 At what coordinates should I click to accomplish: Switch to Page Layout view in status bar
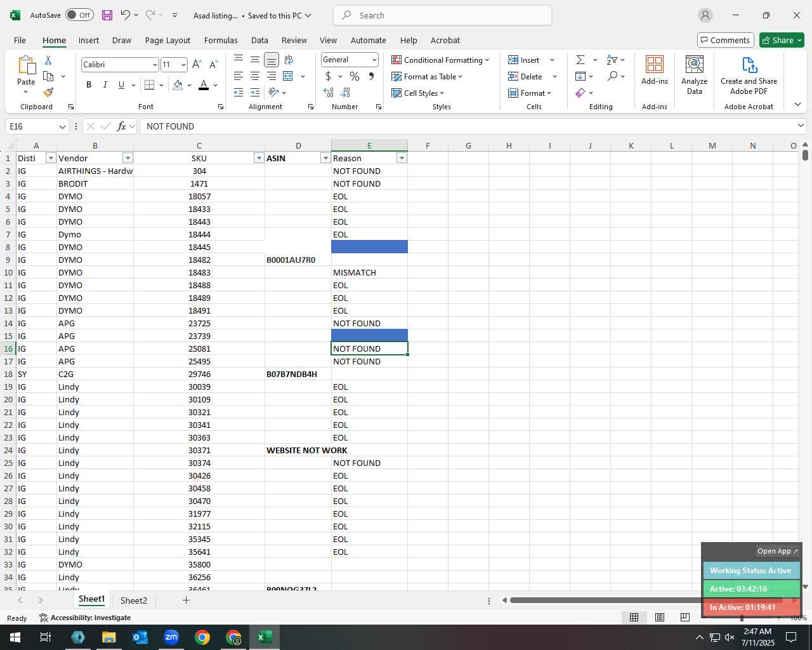(x=660, y=618)
